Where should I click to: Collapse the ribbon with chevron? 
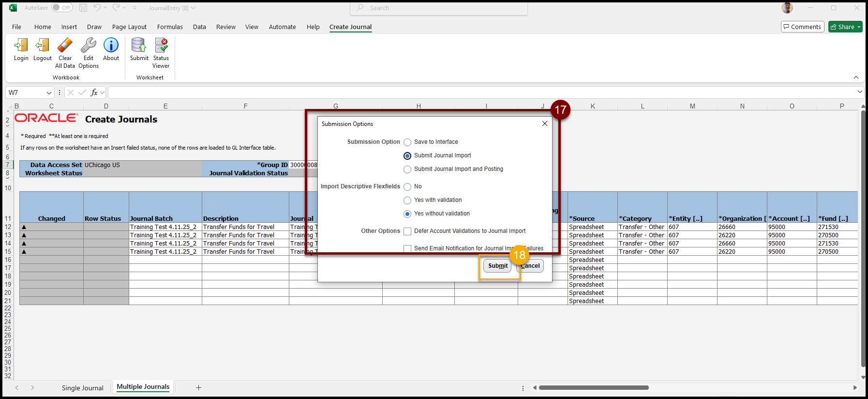tap(856, 77)
